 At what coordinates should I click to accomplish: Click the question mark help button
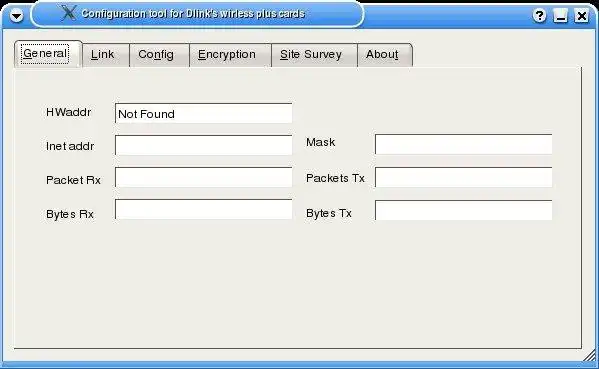click(539, 16)
